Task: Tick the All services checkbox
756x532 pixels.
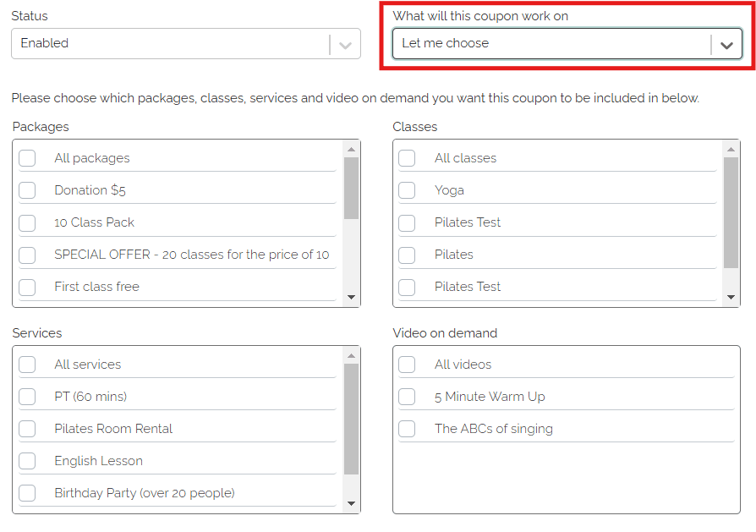Action: coord(28,365)
